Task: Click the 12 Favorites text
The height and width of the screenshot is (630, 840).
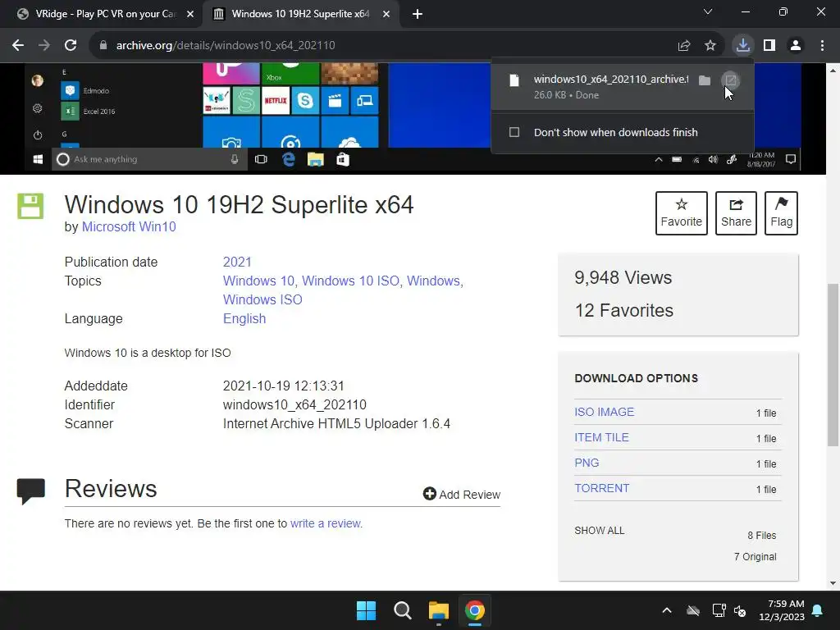Action: pyautogui.click(x=624, y=310)
